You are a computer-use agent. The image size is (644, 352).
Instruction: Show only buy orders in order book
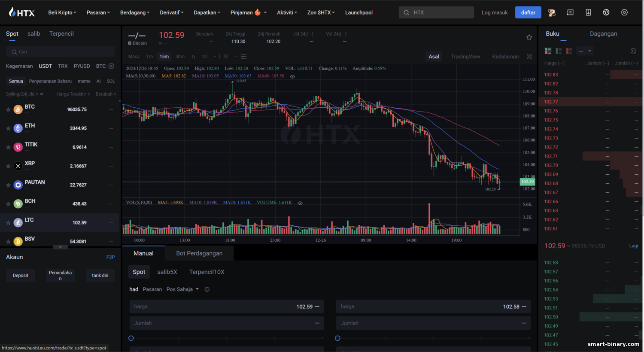[559, 51]
